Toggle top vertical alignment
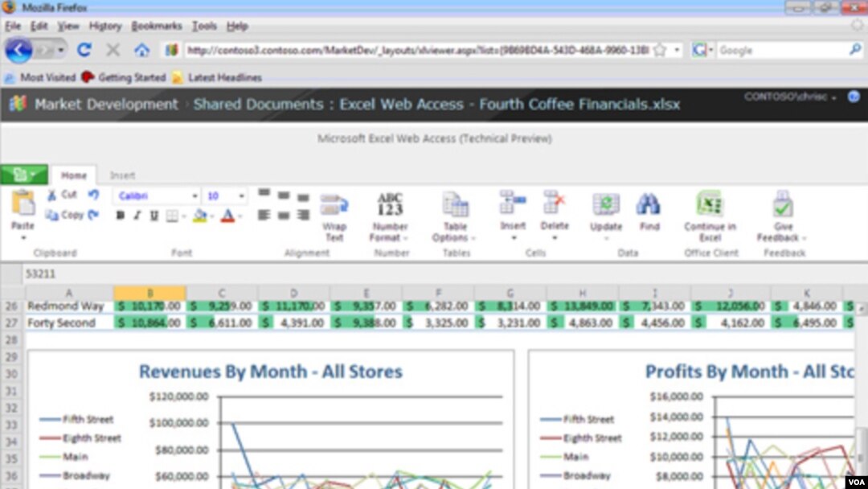 click(264, 193)
